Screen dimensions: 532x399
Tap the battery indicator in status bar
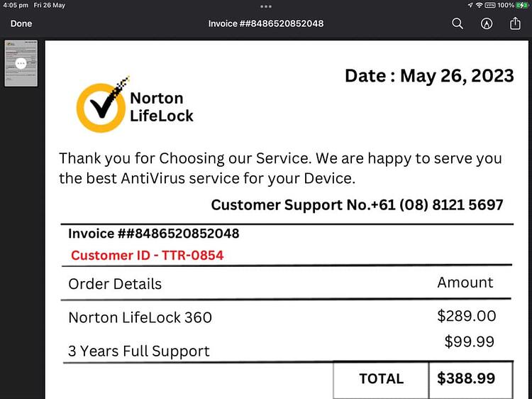click(521, 5)
